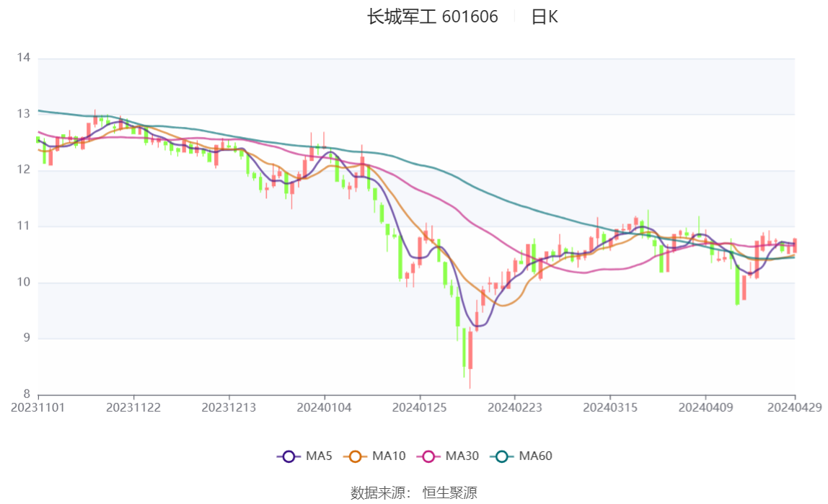This screenshot has width=828, height=504.
Task: Click the 恒生聚源 data source text
Action: pyautogui.click(x=450, y=492)
